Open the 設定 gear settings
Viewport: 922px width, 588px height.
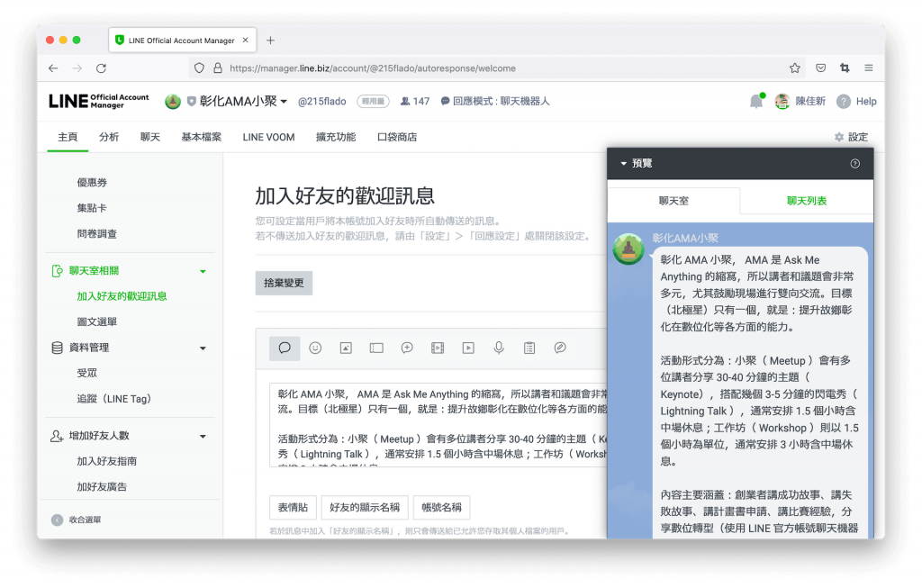click(851, 137)
